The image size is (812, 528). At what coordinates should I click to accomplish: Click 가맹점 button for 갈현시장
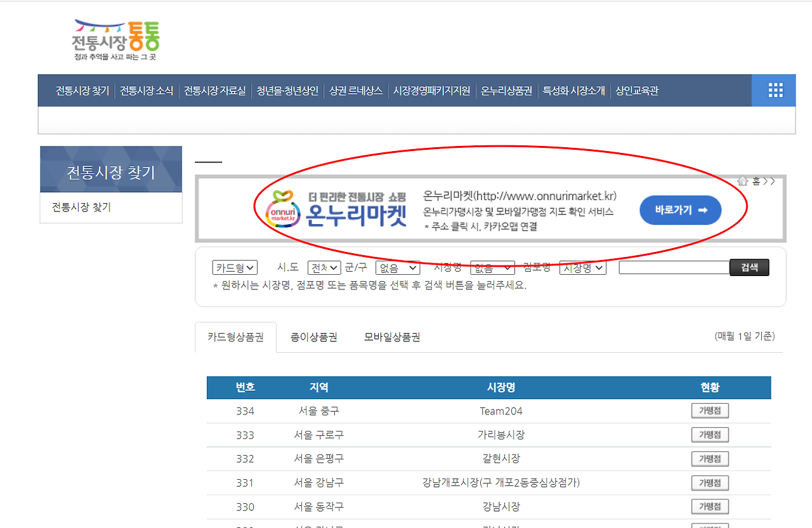[710, 459]
